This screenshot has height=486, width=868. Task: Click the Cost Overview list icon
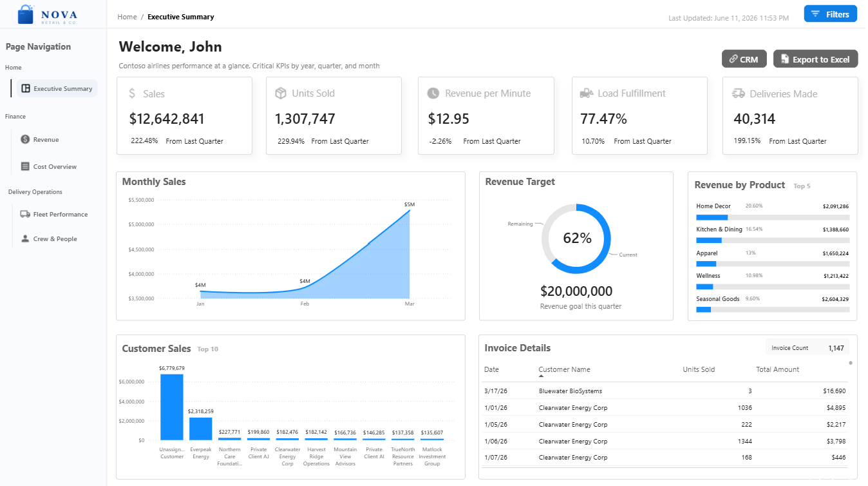[25, 166]
